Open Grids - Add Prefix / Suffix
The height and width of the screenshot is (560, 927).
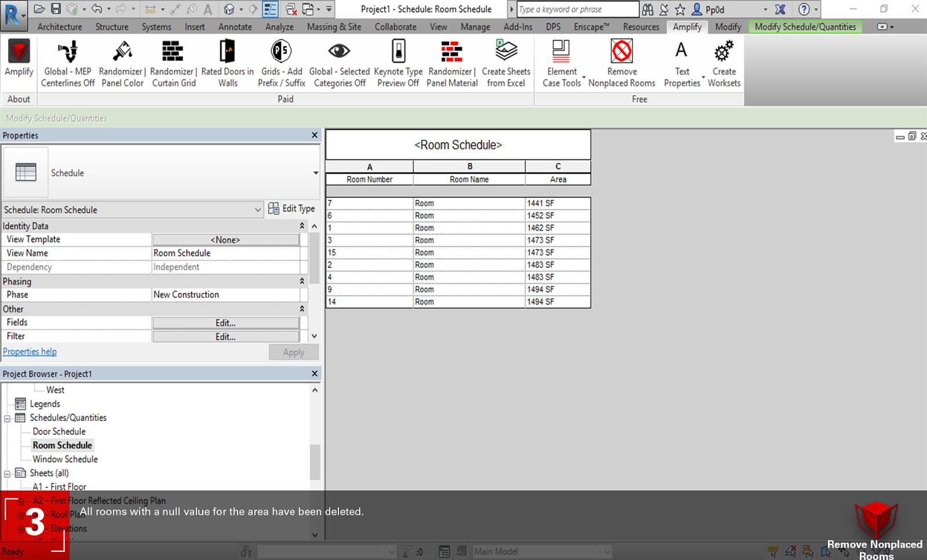[281, 61]
